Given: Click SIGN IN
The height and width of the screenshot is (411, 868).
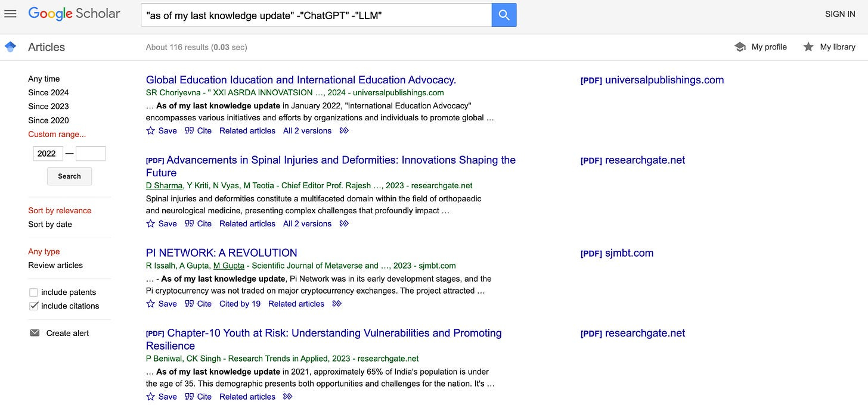Looking at the screenshot, I should pyautogui.click(x=840, y=14).
